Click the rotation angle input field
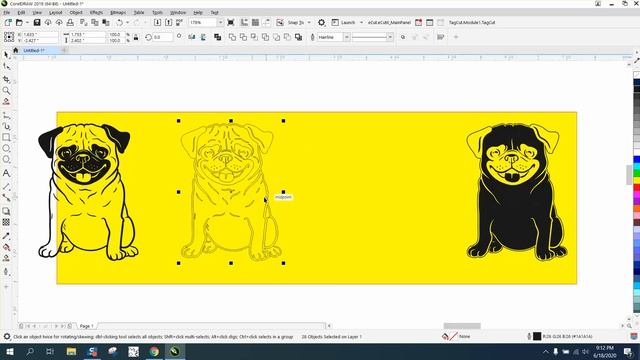 162,37
